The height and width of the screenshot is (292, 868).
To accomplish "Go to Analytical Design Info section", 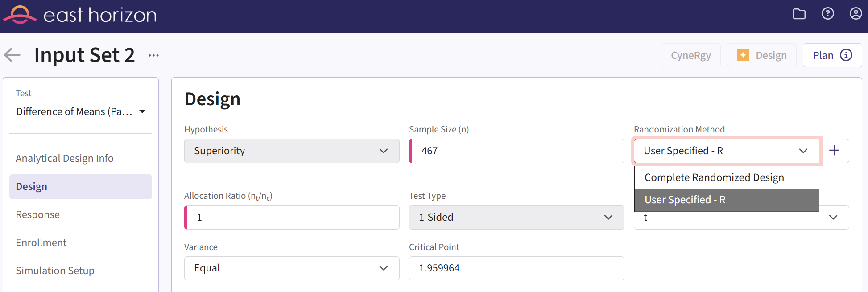I will coord(65,158).
